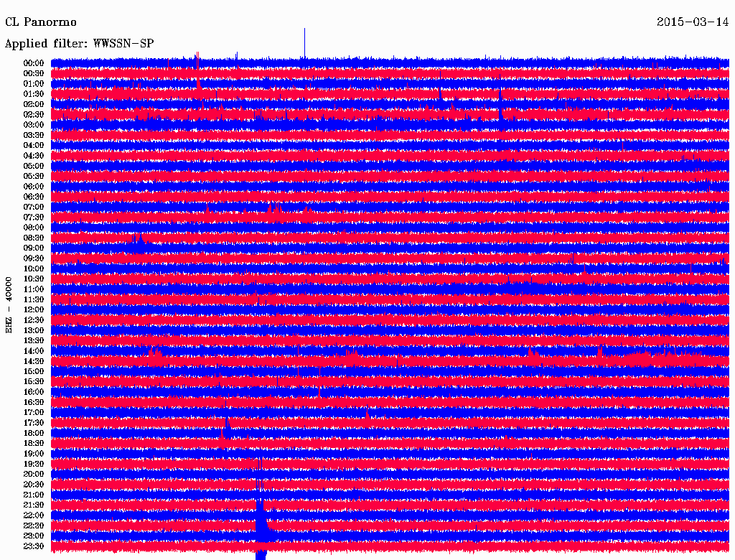Select the 23:30 time label
Viewport: 735px width, 560px height.
(34, 546)
